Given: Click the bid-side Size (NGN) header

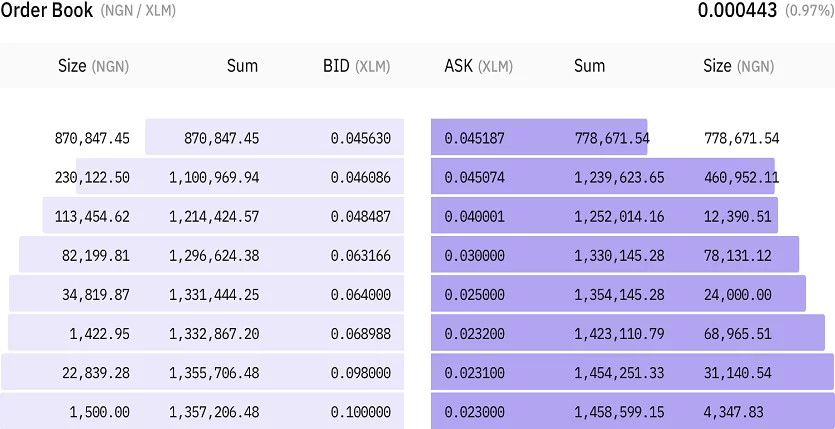Looking at the screenshot, I should [93, 66].
